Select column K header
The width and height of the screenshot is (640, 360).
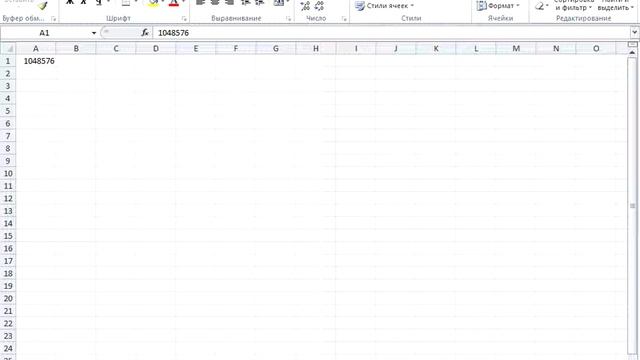(x=436, y=49)
